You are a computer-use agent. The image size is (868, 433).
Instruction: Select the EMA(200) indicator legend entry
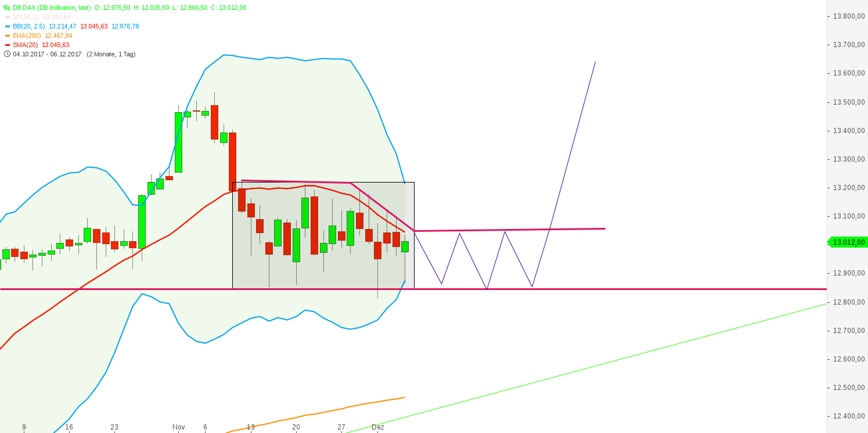(26, 34)
